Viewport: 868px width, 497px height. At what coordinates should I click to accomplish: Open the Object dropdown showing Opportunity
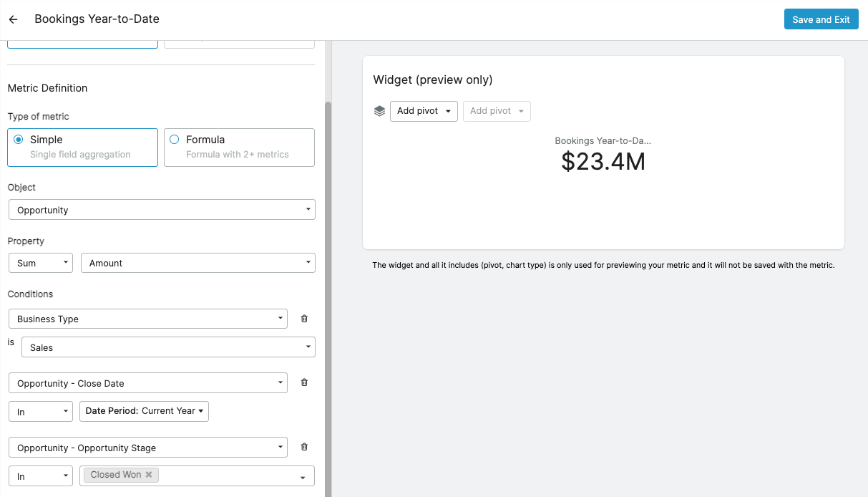point(162,210)
